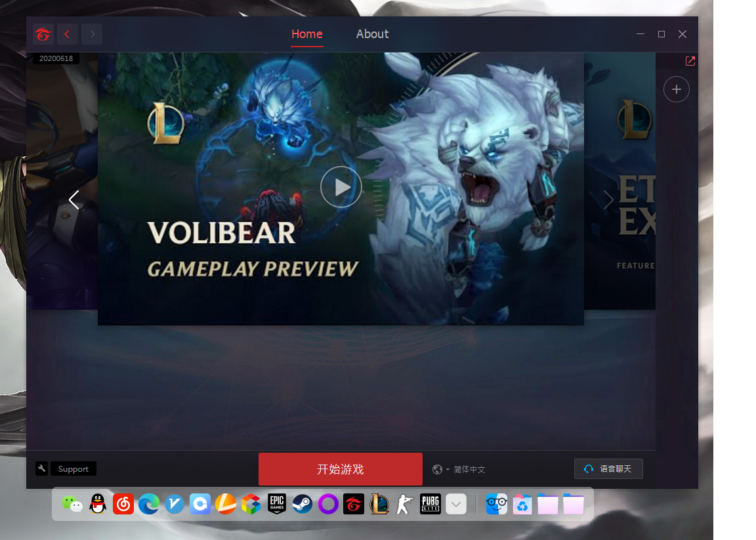
Task: Click the VOLIBEAR banner title text
Action: tap(221, 233)
